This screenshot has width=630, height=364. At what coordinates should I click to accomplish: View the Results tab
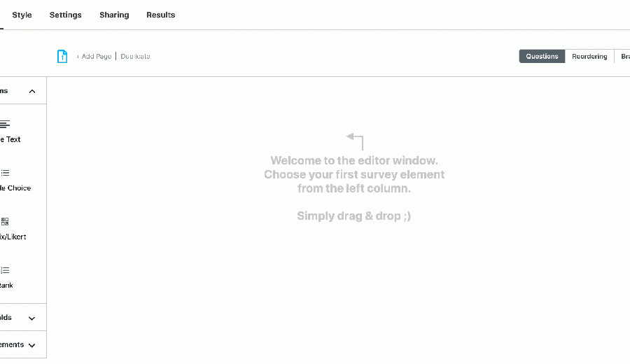tap(160, 15)
